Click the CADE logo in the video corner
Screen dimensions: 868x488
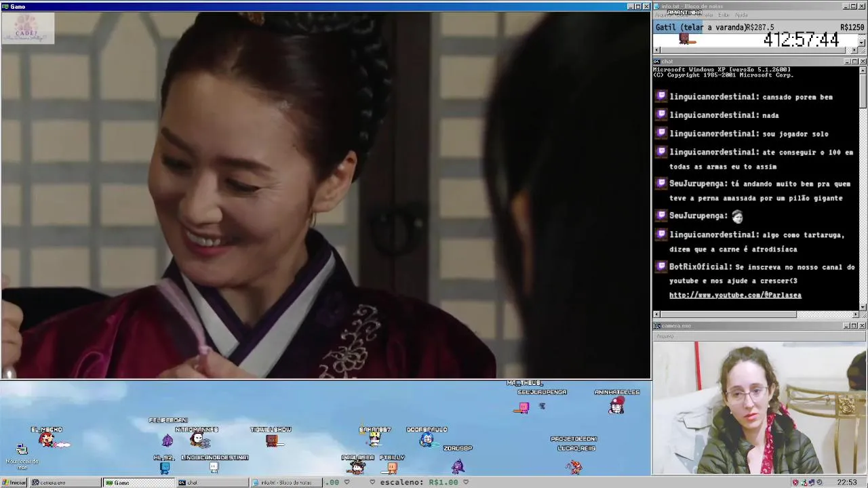[x=28, y=28]
